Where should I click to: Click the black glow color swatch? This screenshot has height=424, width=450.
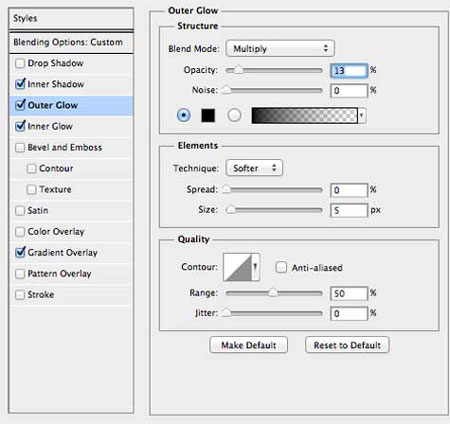[x=208, y=115]
